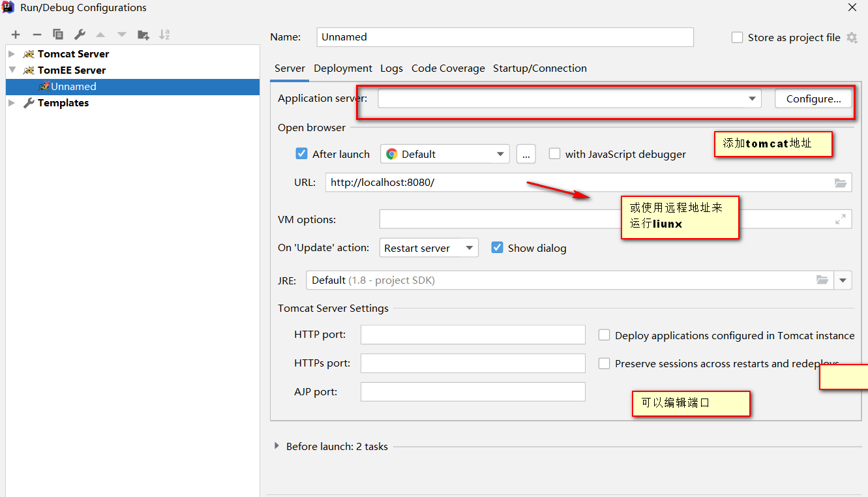Copy the selected configuration
The width and height of the screenshot is (868, 497).
coord(58,35)
